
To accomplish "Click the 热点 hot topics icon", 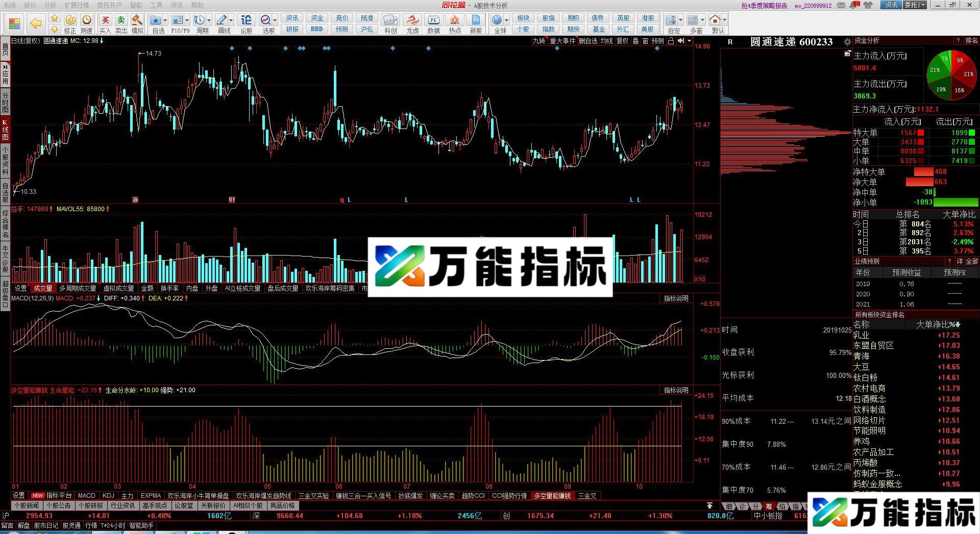I will (x=454, y=21).
